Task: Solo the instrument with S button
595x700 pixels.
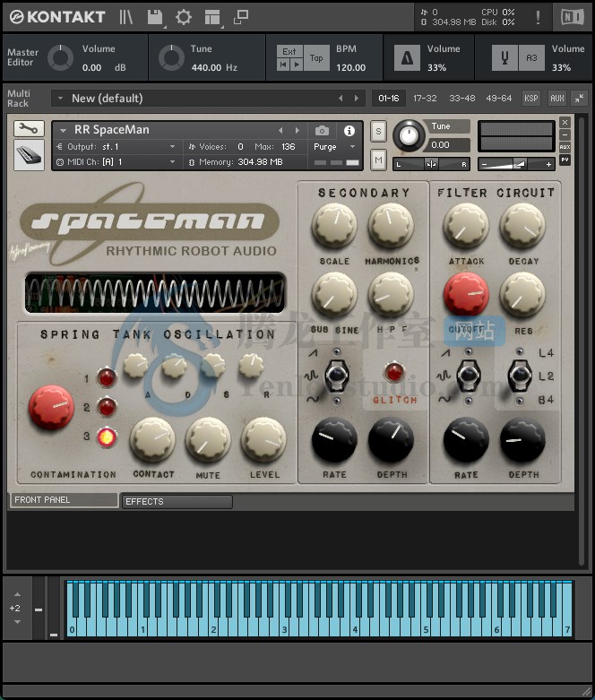Action: tap(378, 132)
